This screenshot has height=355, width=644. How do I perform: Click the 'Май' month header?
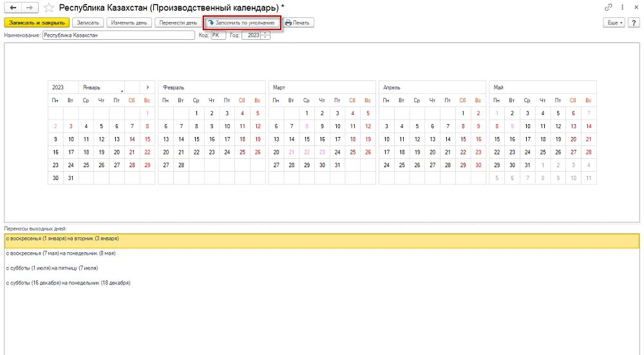click(542, 87)
